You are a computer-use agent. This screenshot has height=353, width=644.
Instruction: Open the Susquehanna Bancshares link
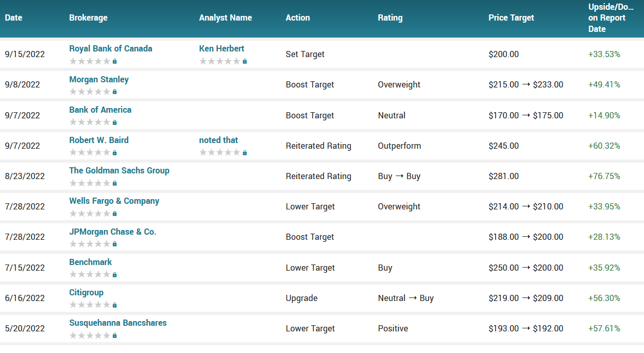(118, 323)
